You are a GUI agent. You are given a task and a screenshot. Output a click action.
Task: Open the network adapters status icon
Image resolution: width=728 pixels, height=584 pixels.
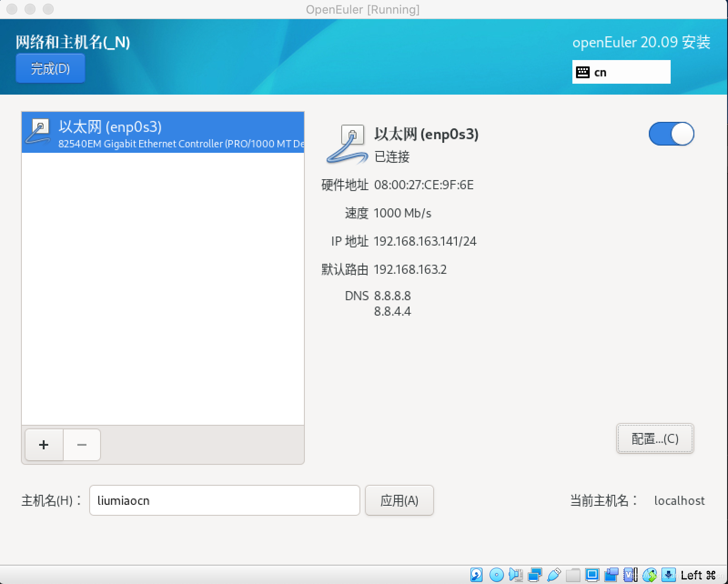point(535,575)
